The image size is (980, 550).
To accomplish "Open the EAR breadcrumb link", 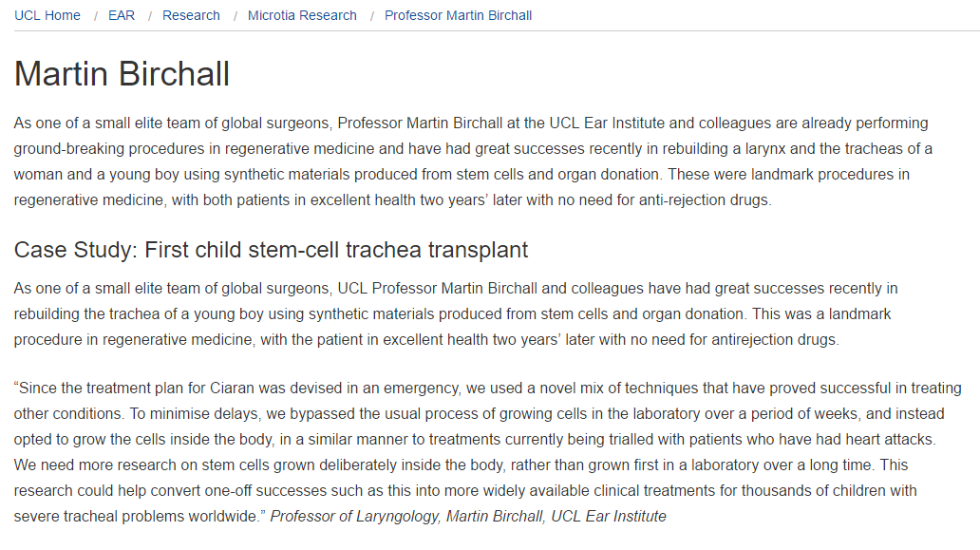I will (x=122, y=15).
